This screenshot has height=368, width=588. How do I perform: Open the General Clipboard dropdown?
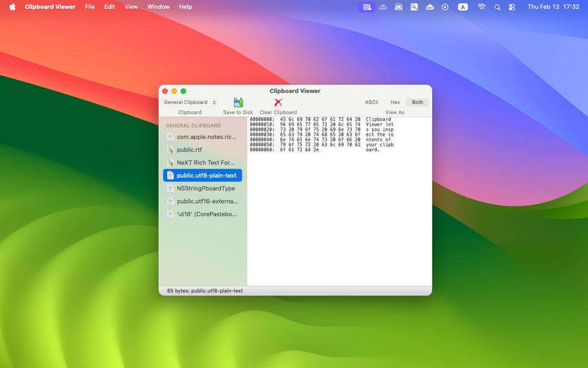(189, 102)
